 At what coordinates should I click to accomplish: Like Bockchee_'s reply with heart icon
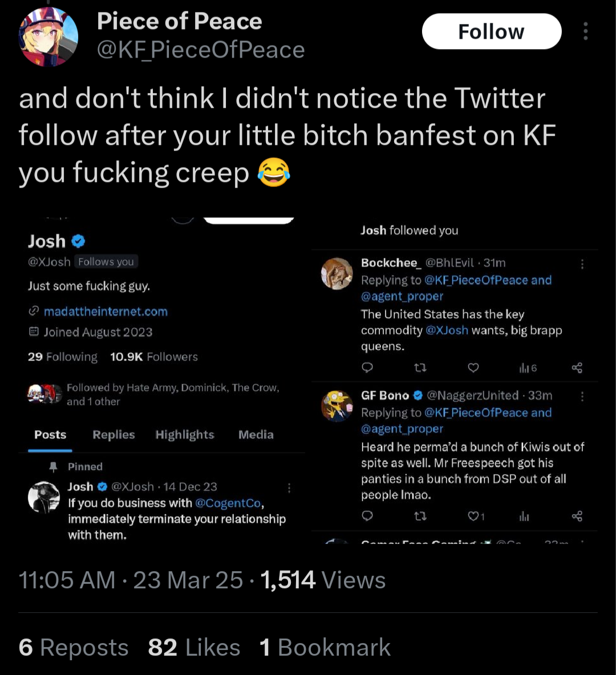pyautogui.click(x=473, y=367)
